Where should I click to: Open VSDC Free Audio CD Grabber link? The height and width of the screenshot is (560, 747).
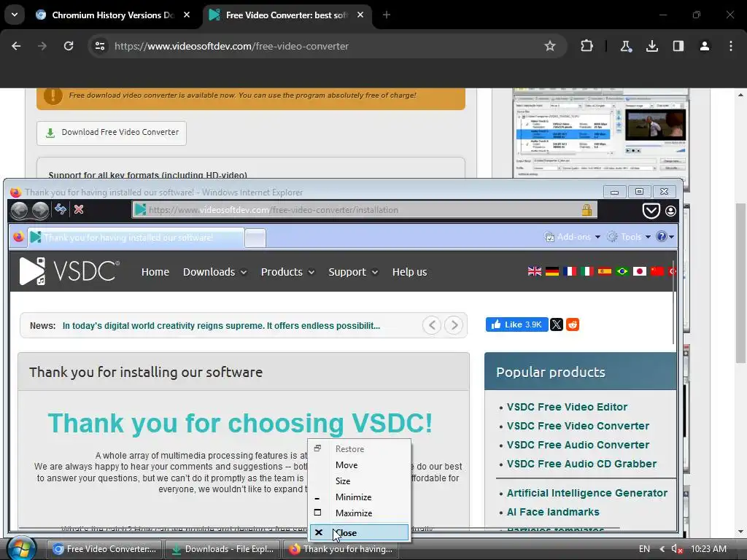[581, 464]
